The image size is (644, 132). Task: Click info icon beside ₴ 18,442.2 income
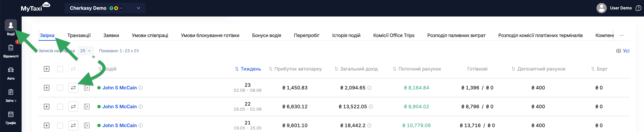click(369, 126)
